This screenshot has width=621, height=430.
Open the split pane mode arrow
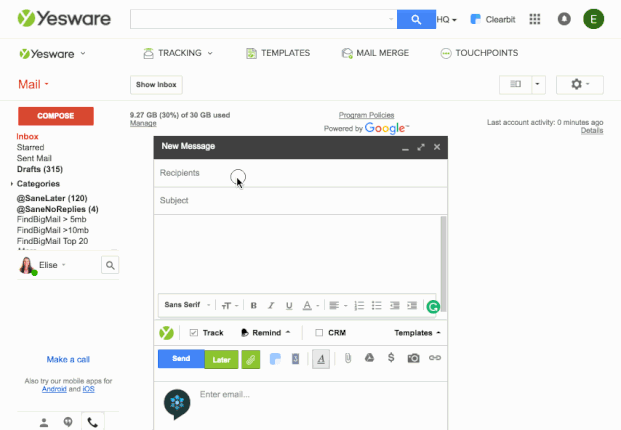(538, 84)
